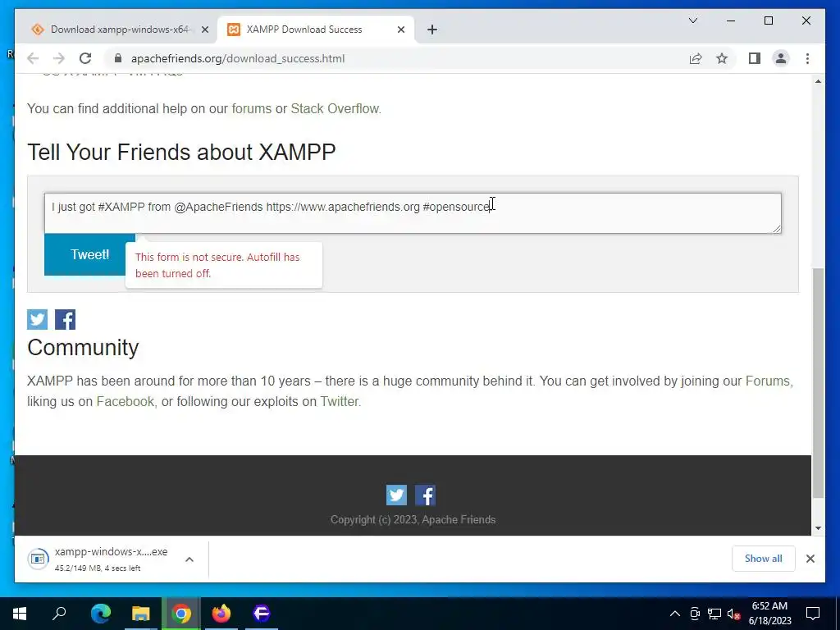Image resolution: width=840 pixels, height=630 pixels.
Task: Open the taskbar search icon
Action: coord(59,614)
